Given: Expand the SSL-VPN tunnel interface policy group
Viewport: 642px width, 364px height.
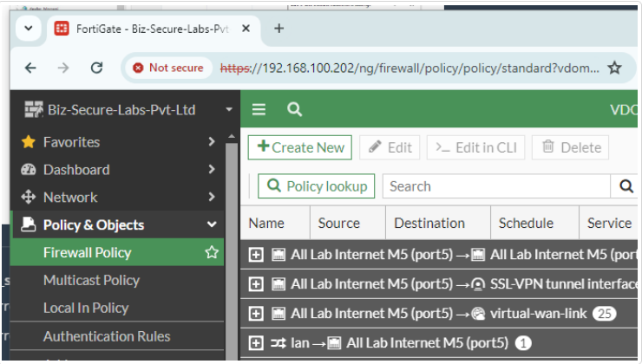Looking at the screenshot, I should [x=256, y=283].
